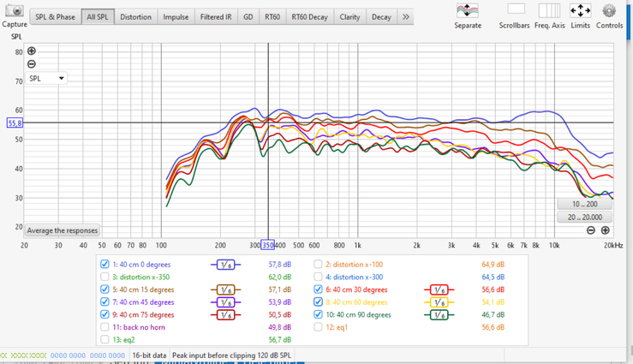Open the SPL axis type dropdown
Screen dimensions: 633x364
46,78
